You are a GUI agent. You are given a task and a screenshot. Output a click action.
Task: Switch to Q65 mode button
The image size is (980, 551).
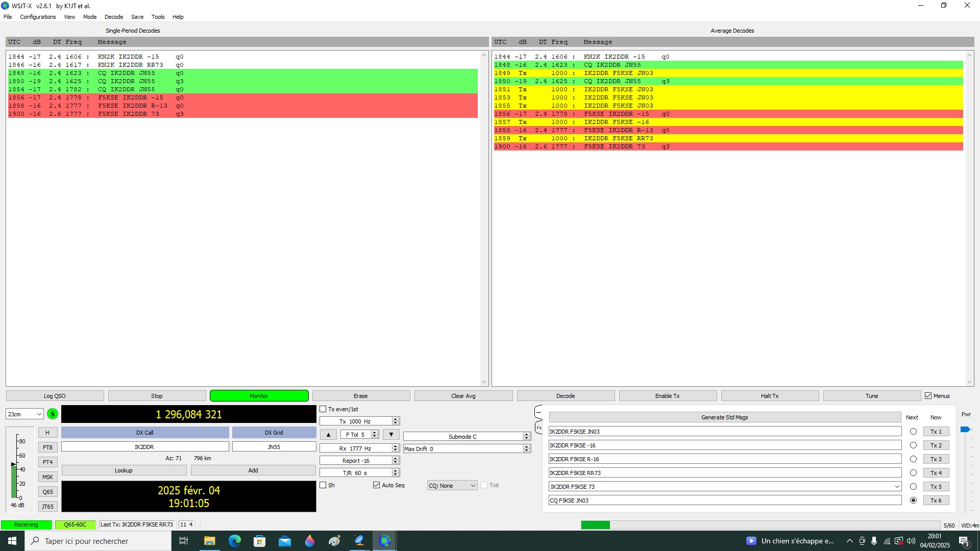(x=47, y=492)
